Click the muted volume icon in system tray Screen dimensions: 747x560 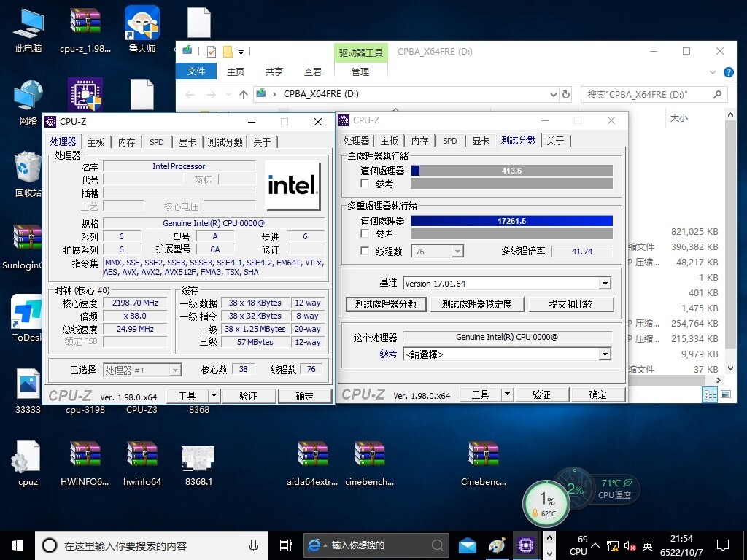click(x=630, y=545)
